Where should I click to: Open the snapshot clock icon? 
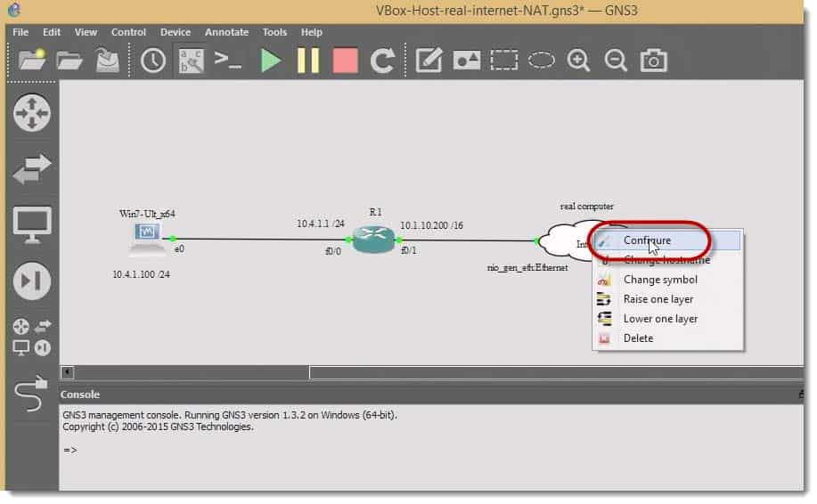153,61
